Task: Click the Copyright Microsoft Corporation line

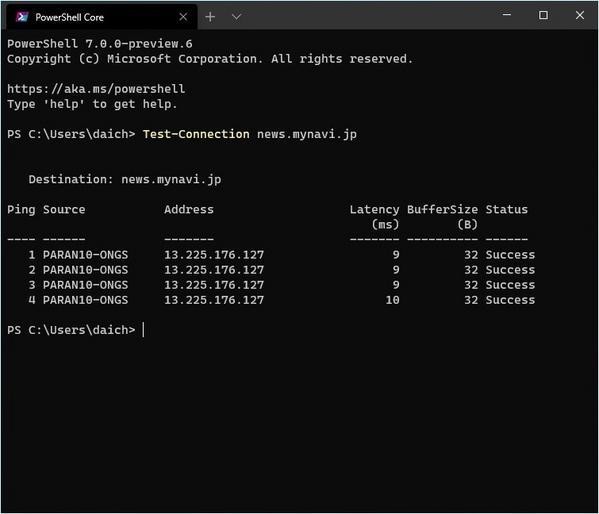Action: click(x=210, y=59)
